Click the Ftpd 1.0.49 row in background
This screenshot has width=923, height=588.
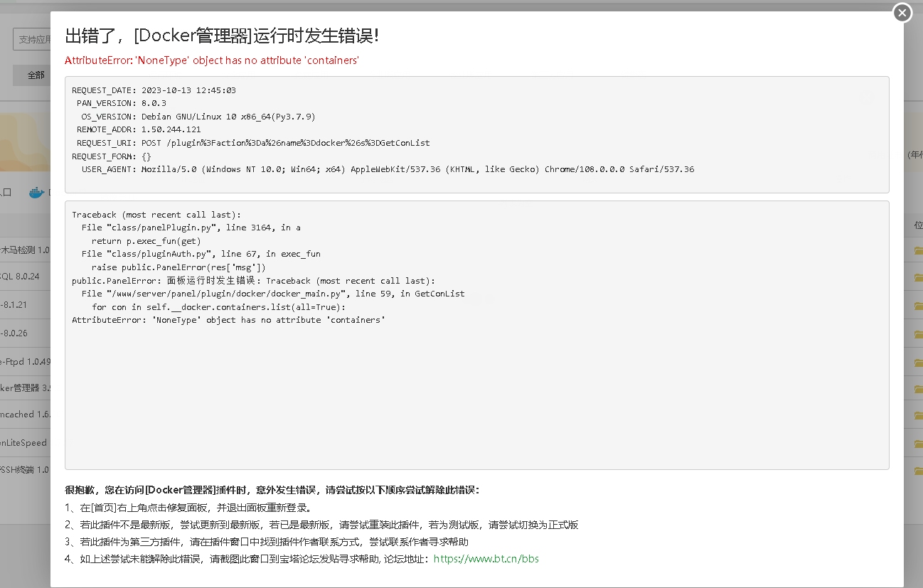point(25,362)
